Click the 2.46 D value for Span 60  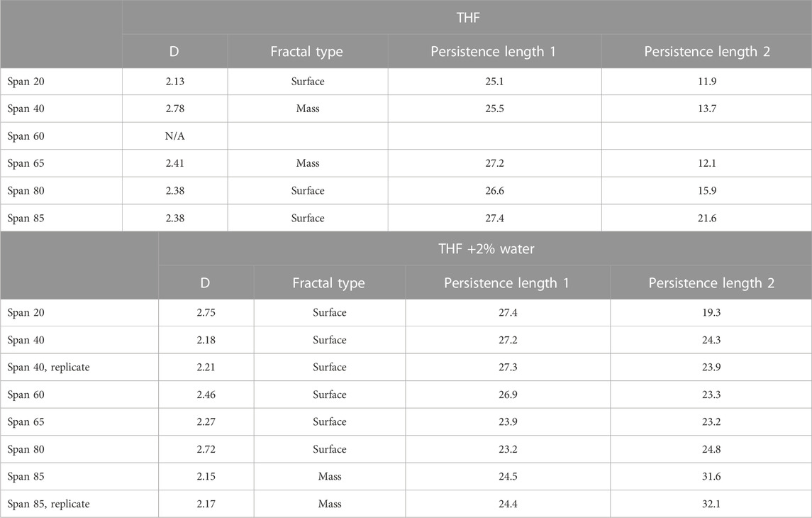206,395
